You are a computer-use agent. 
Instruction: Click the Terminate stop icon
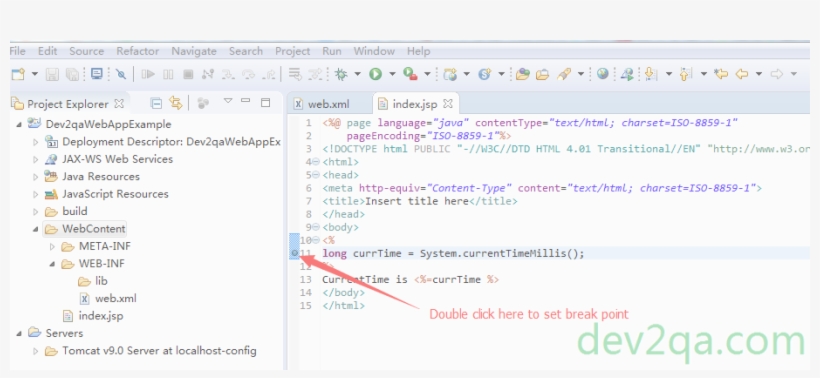(188, 74)
